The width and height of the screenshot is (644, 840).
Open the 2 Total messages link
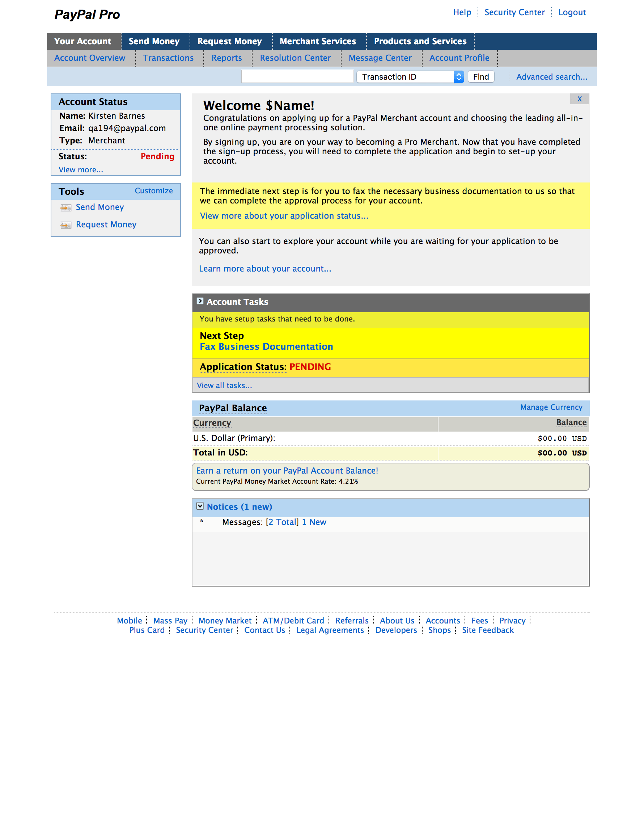coord(282,522)
